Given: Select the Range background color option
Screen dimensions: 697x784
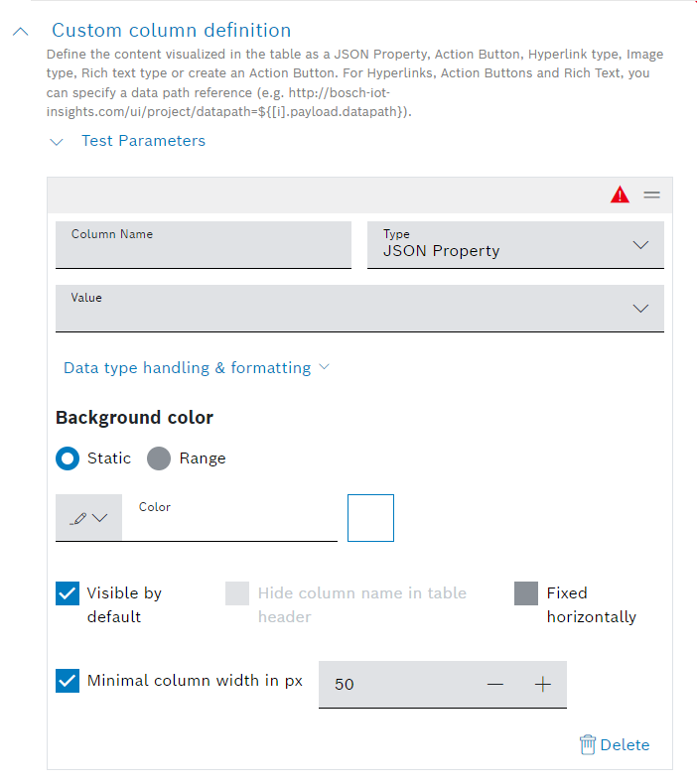Looking at the screenshot, I should 159,458.
